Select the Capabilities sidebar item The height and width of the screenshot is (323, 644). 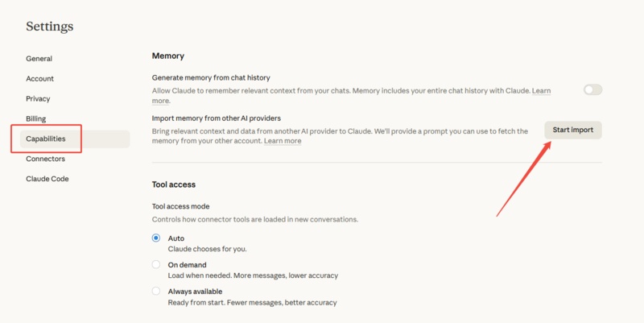click(x=45, y=139)
